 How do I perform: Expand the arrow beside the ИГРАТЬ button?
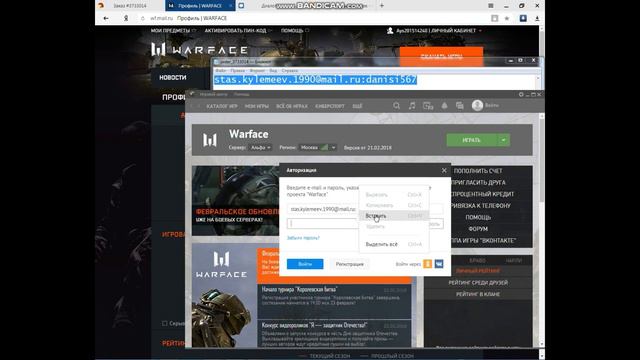coord(504,140)
